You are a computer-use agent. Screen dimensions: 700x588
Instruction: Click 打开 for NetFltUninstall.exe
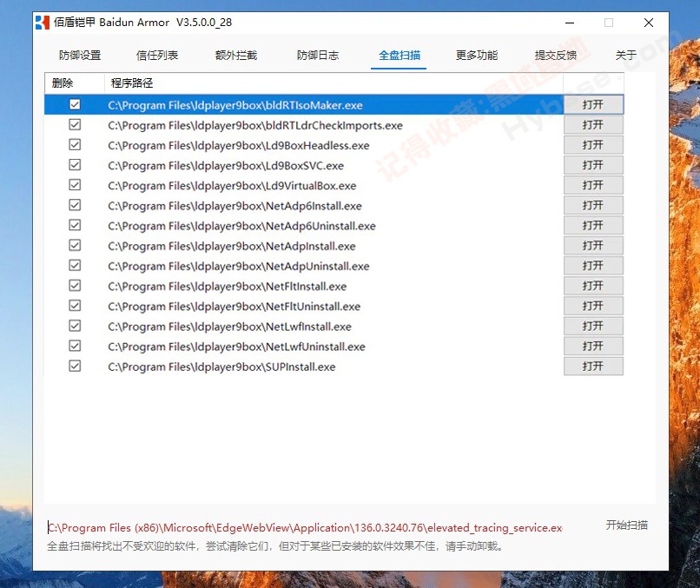click(593, 306)
